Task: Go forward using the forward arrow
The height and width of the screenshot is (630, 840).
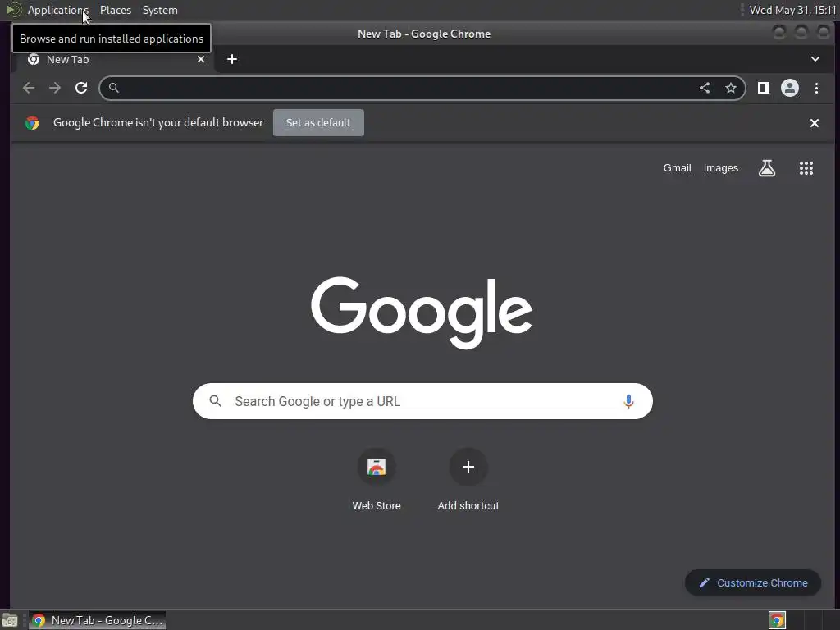Action: pyautogui.click(x=55, y=88)
